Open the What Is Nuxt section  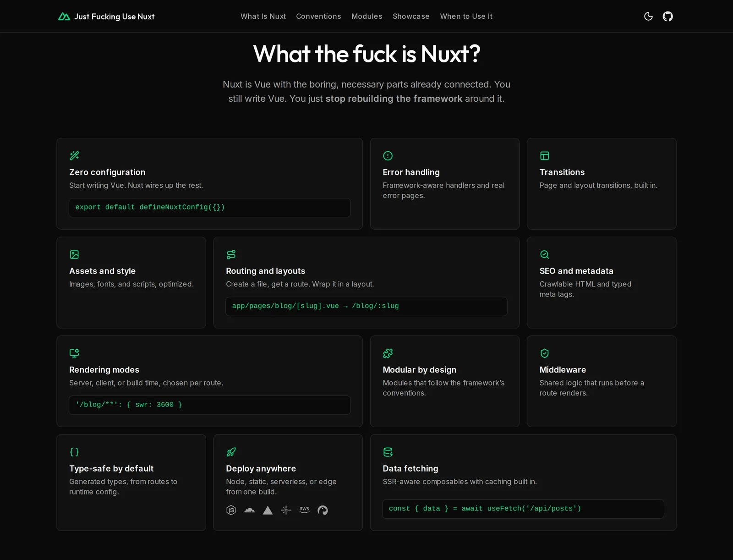coord(263,16)
